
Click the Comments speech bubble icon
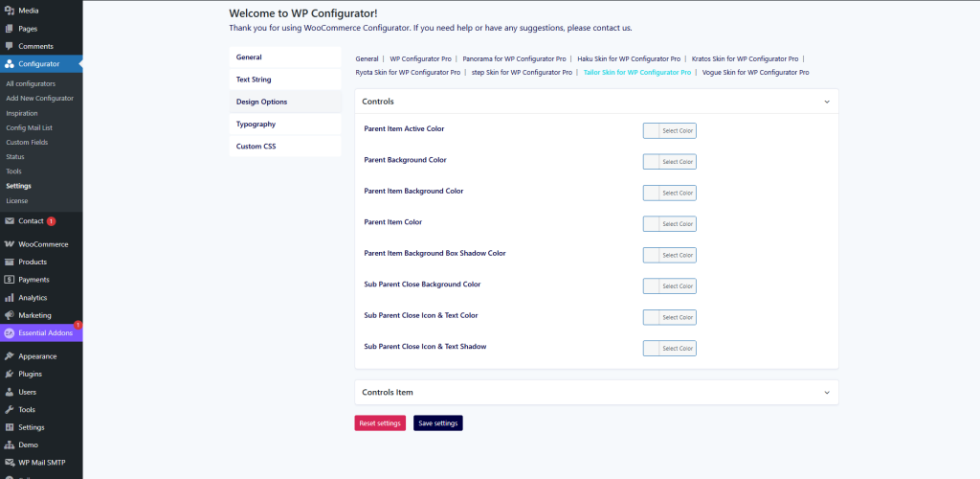click(10, 46)
